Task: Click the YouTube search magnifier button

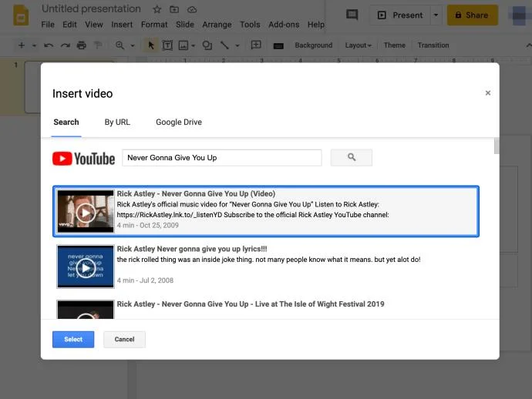Action: (x=351, y=157)
